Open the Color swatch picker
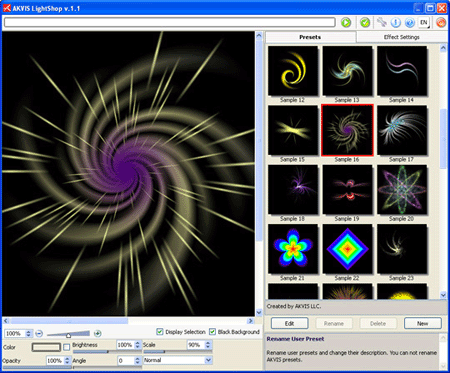This screenshot has width=450, height=373. (x=46, y=347)
